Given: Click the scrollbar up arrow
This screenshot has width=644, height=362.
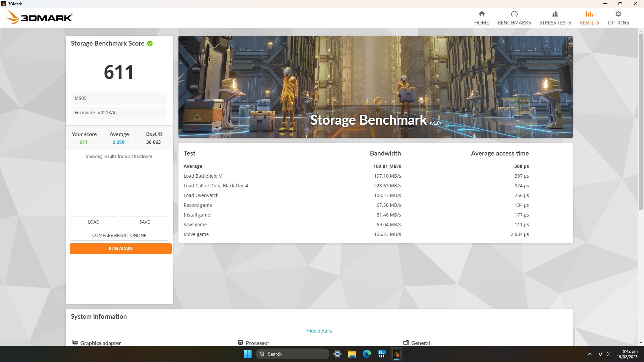Looking at the screenshot, I should point(641,31).
